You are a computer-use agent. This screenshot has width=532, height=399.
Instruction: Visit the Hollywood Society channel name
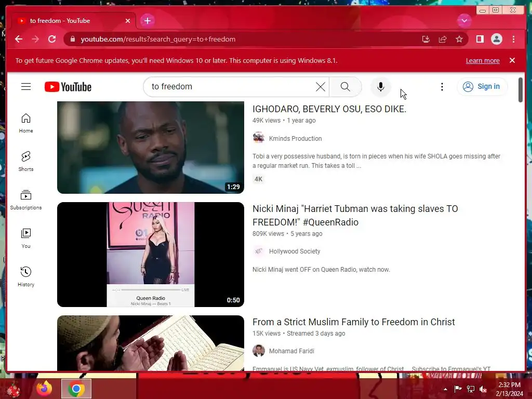click(295, 251)
